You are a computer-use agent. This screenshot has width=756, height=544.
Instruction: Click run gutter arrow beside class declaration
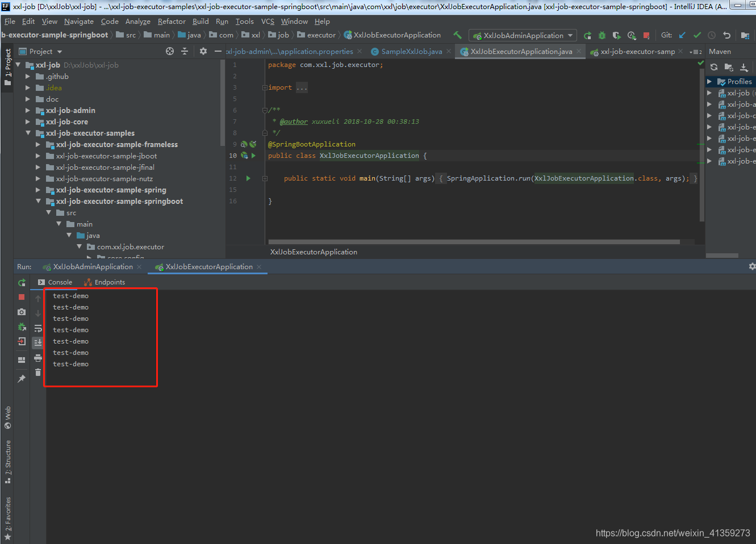point(253,156)
